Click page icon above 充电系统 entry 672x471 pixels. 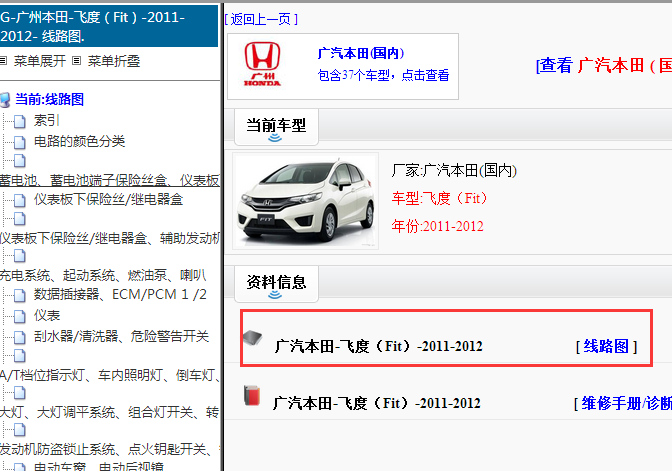tap(19, 256)
